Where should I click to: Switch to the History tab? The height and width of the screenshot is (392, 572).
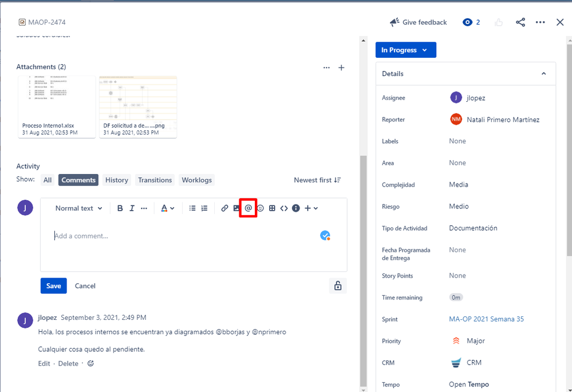(x=116, y=180)
